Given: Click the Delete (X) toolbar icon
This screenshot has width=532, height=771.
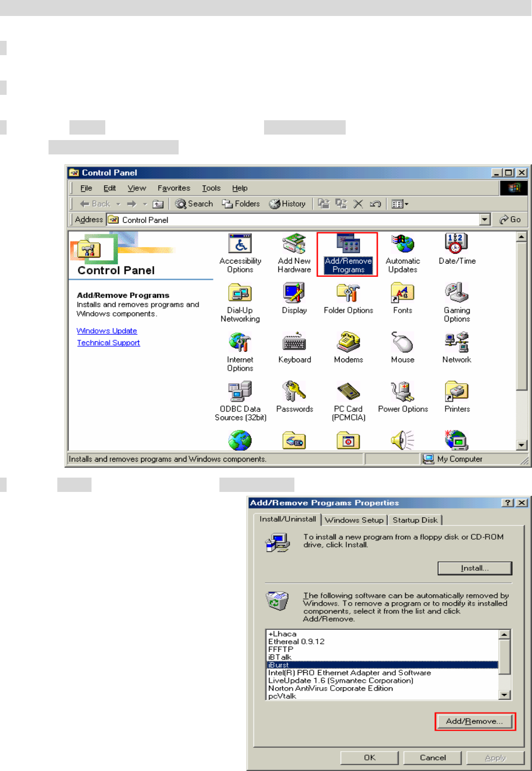Looking at the screenshot, I should click(358, 204).
